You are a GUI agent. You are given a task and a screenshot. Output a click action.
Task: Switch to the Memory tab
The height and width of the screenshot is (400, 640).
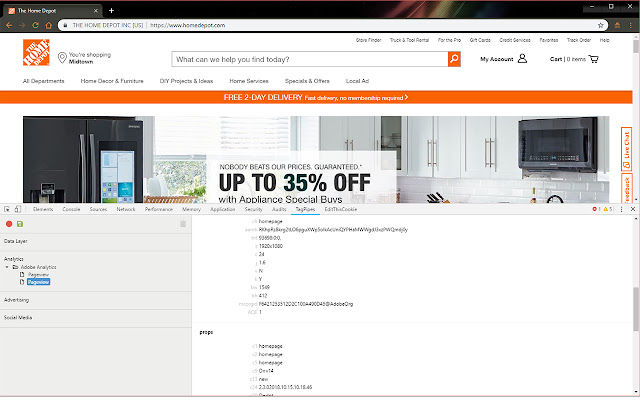click(x=191, y=209)
